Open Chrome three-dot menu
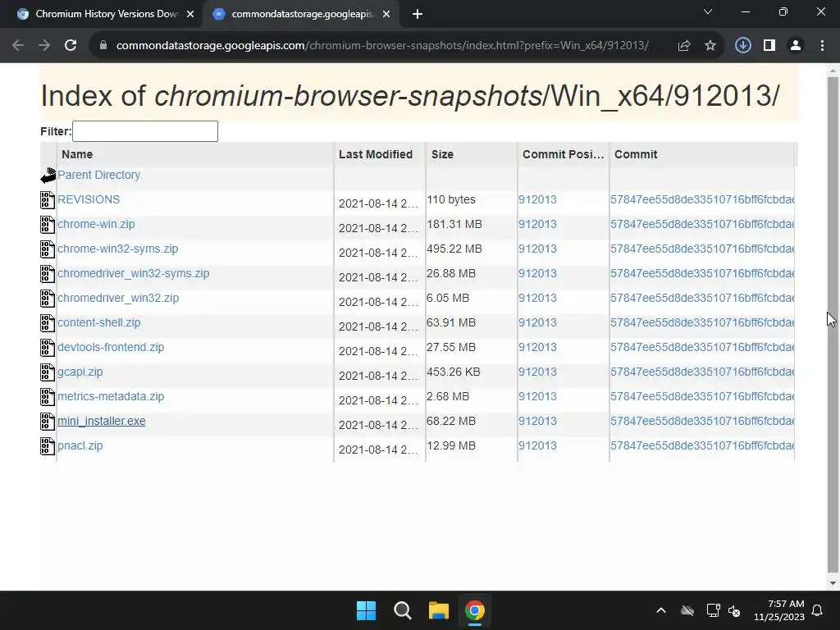Viewport: 840px width, 630px height. pos(822,46)
